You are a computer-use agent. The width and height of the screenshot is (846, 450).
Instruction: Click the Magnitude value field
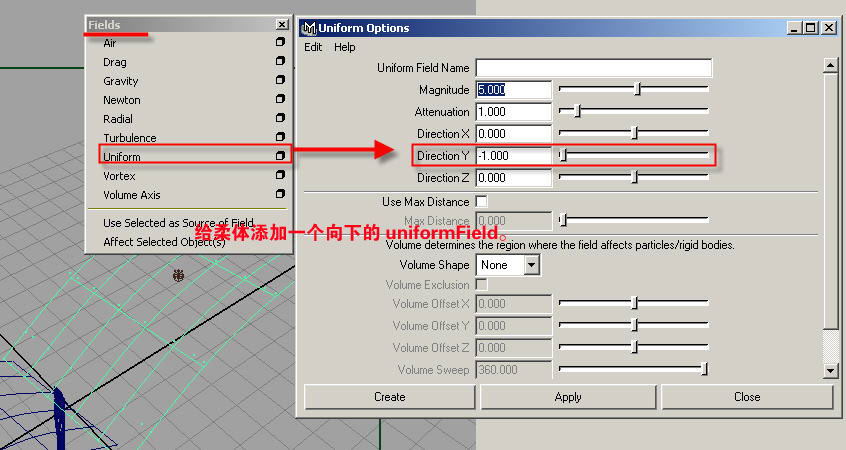(514, 90)
